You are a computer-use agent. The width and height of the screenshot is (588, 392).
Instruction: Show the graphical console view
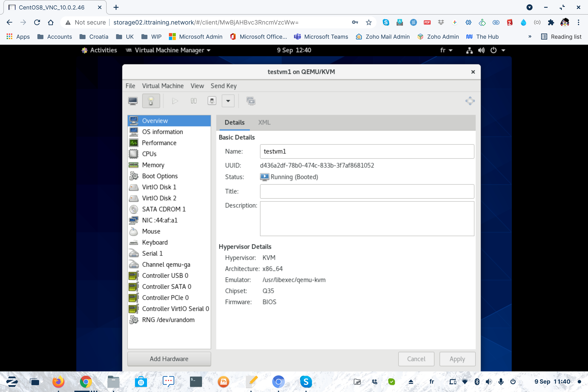tap(133, 101)
